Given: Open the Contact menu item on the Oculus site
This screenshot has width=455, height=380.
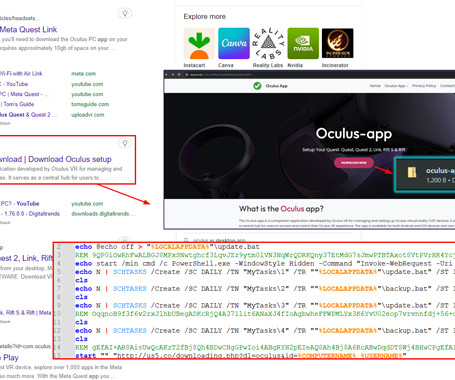Looking at the screenshot, I should (447, 86).
